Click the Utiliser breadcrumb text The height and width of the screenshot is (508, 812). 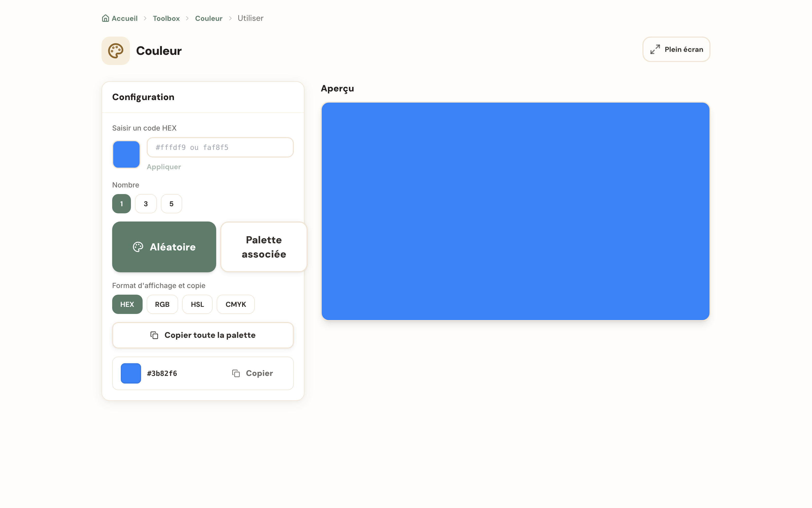(250, 18)
